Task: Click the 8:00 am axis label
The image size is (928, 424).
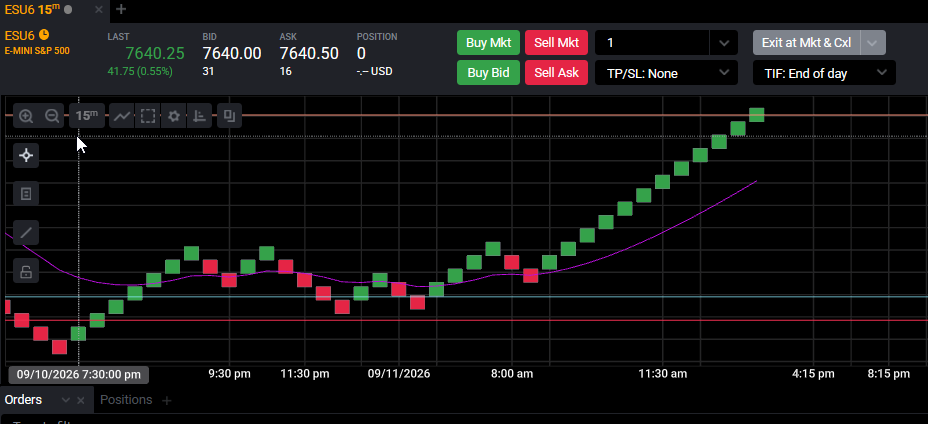Action: [x=511, y=374]
